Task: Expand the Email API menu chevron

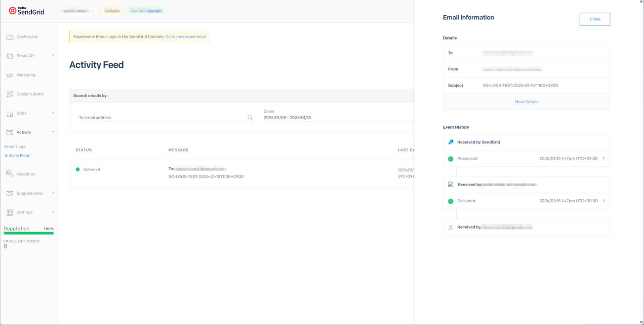Action: [x=53, y=55]
